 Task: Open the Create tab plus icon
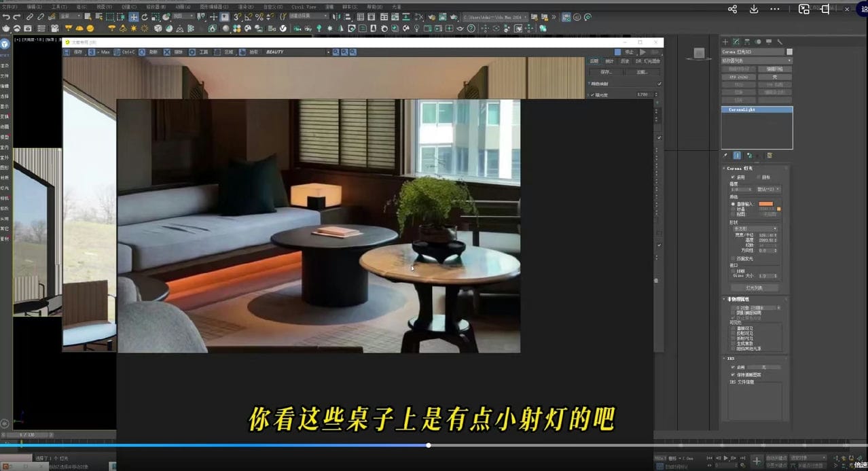(725, 42)
